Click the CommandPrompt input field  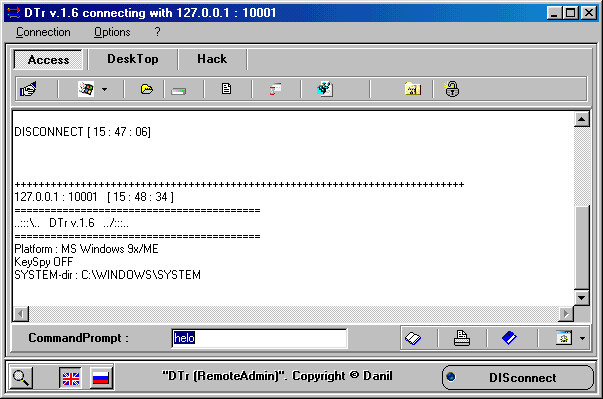click(x=259, y=338)
